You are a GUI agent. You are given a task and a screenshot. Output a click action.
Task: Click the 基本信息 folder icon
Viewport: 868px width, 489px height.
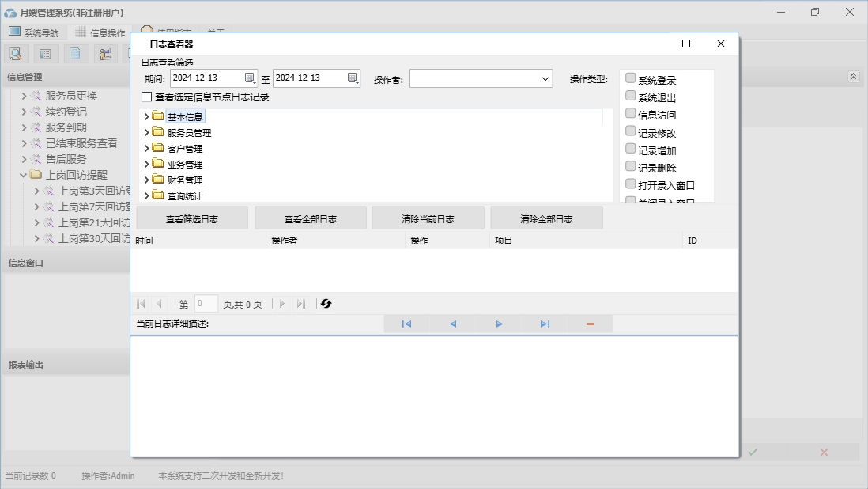click(158, 116)
